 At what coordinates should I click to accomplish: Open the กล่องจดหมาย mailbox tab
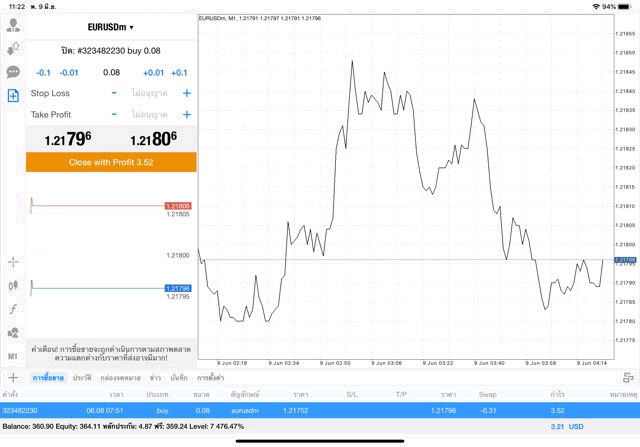(x=120, y=378)
